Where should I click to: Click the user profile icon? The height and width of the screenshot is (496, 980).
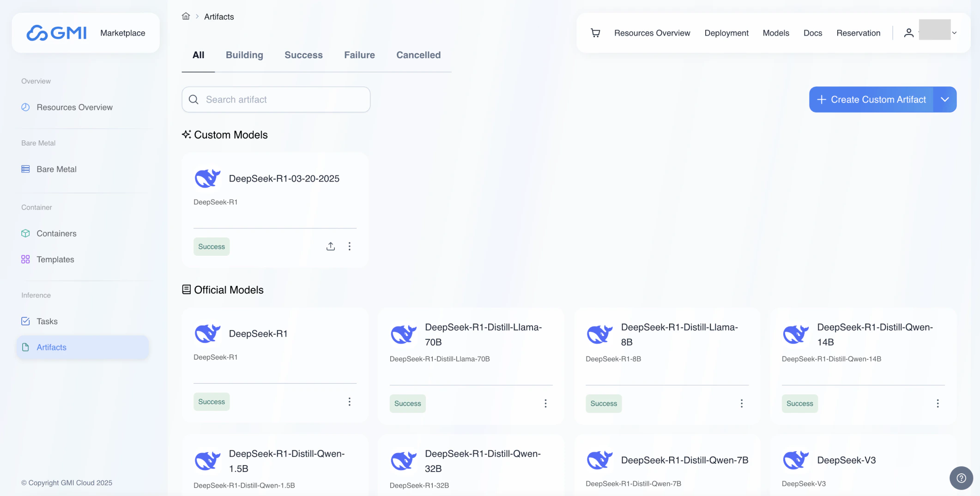pos(908,32)
